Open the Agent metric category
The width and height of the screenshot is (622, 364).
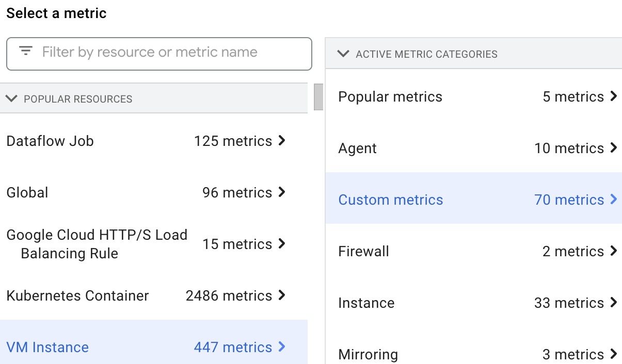pos(358,148)
